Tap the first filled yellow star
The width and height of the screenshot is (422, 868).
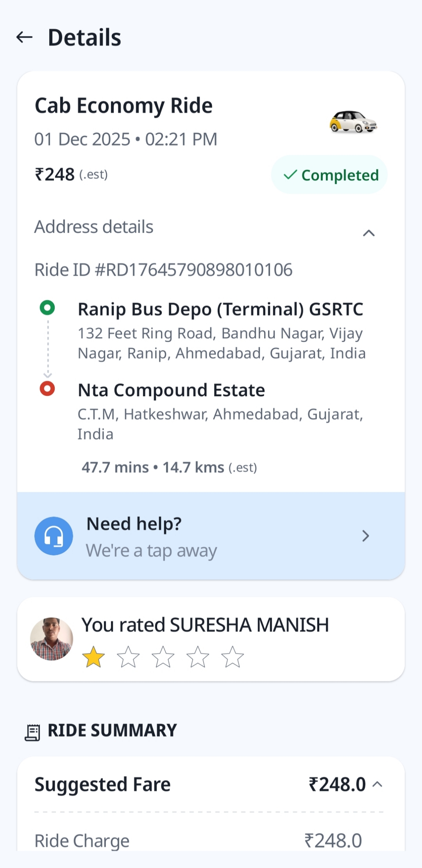(x=94, y=657)
